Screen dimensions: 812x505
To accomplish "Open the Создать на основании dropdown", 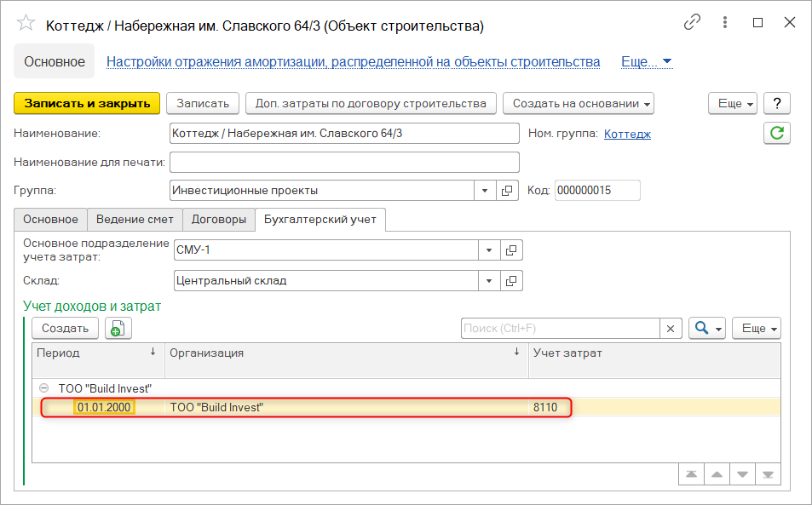I will point(578,103).
